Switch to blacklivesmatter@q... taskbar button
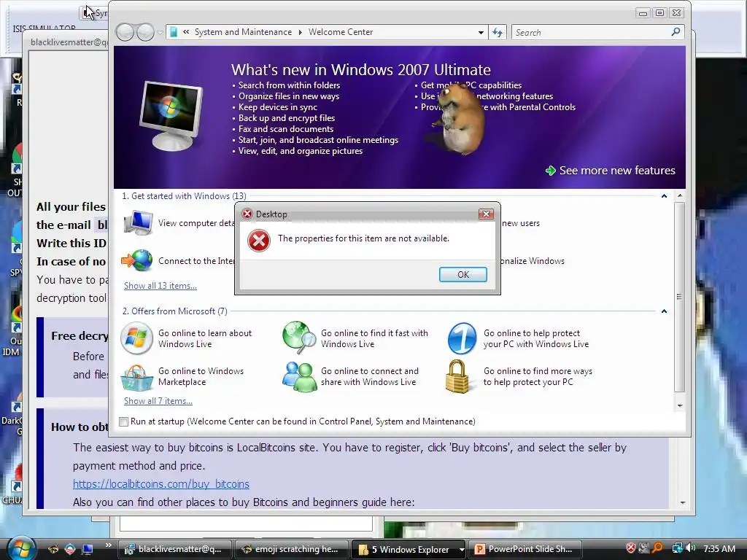Viewport: 747px width, 560px height. click(175, 549)
